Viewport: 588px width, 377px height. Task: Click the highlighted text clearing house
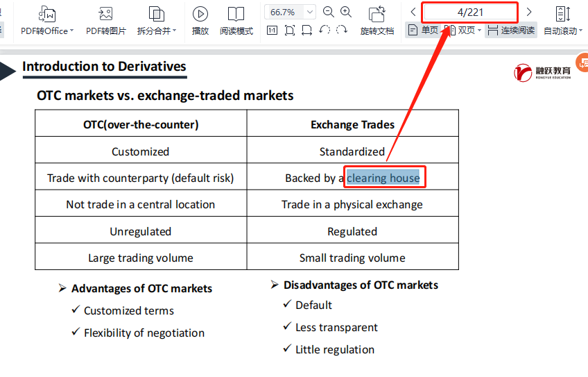click(x=383, y=178)
